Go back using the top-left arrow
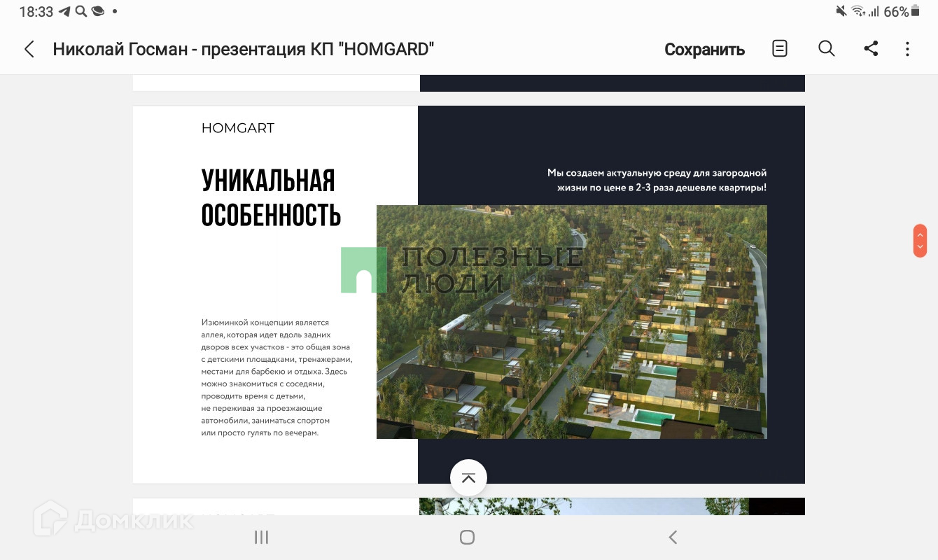The height and width of the screenshot is (560, 938). [29, 49]
